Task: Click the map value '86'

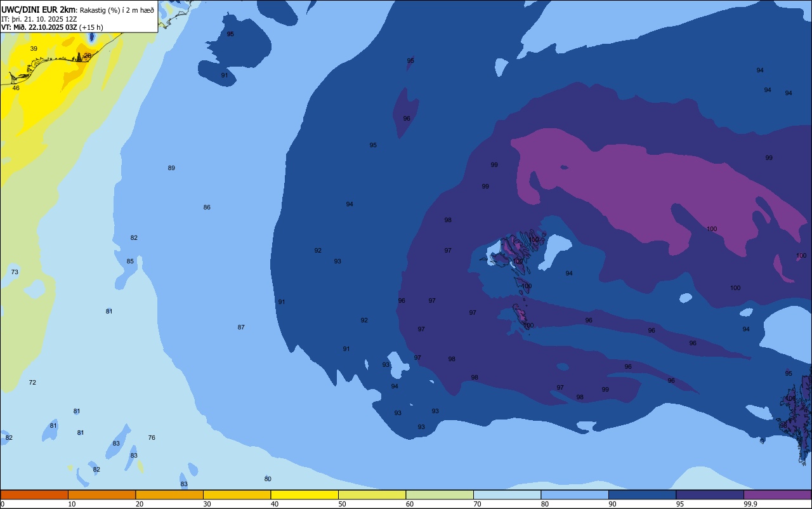Action: pyautogui.click(x=207, y=208)
